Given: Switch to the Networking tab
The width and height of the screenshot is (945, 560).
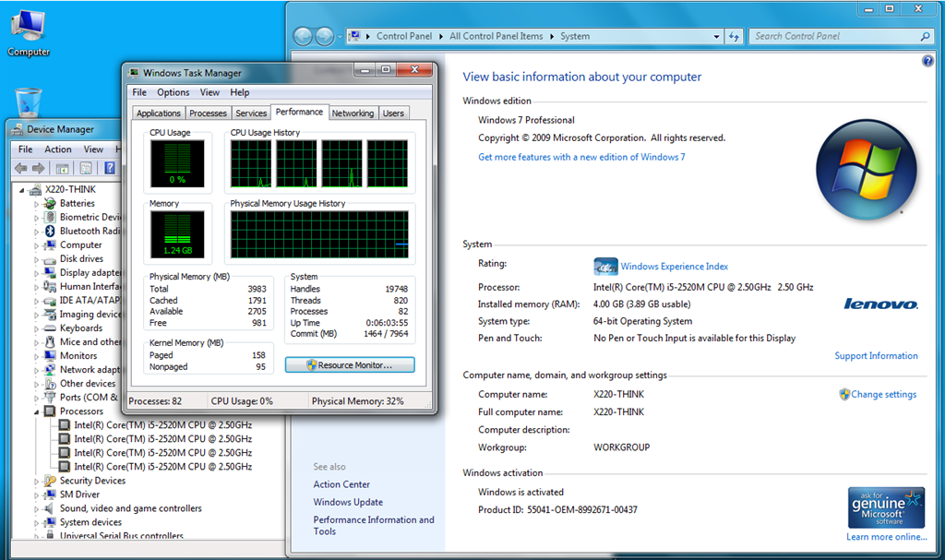Looking at the screenshot, I should 353,113.
